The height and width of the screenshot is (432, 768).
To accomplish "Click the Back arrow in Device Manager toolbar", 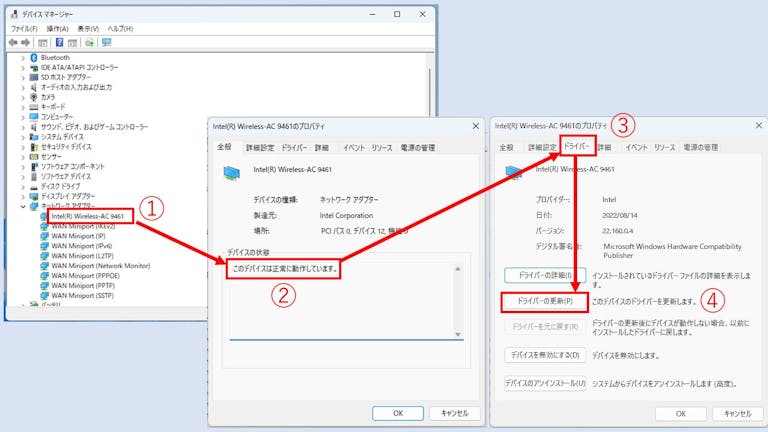I will coord(13,43).
